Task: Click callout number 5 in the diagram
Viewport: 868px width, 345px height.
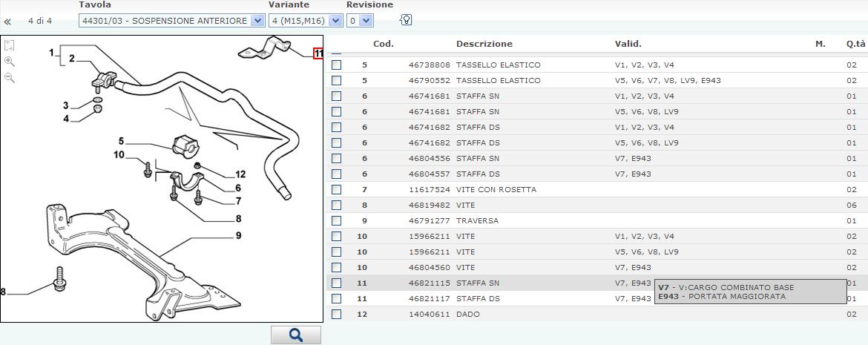Action: click(121, 141)
